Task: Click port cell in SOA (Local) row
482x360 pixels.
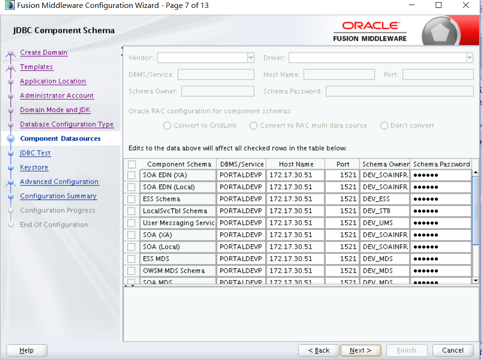Action: (x=342, y=247)
